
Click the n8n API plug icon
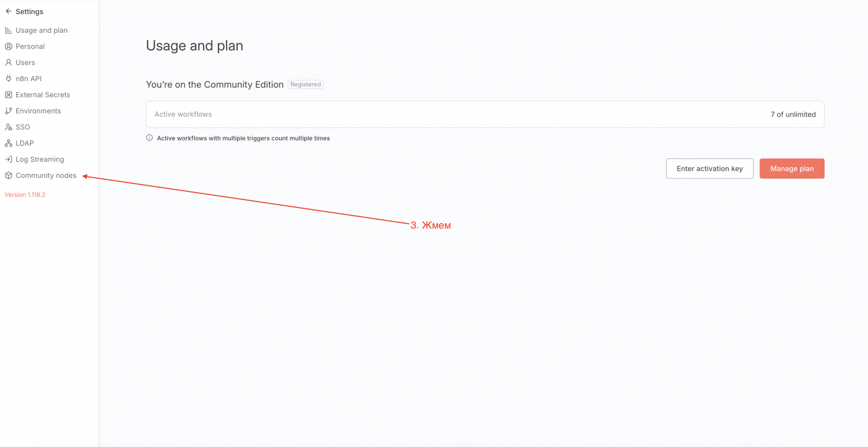click(x=8, y=78)
